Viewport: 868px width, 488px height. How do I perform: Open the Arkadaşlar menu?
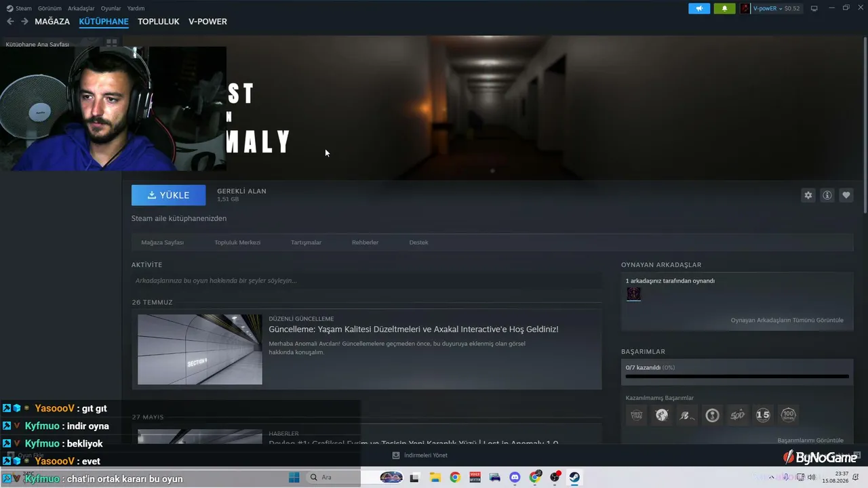coord(81,9)
